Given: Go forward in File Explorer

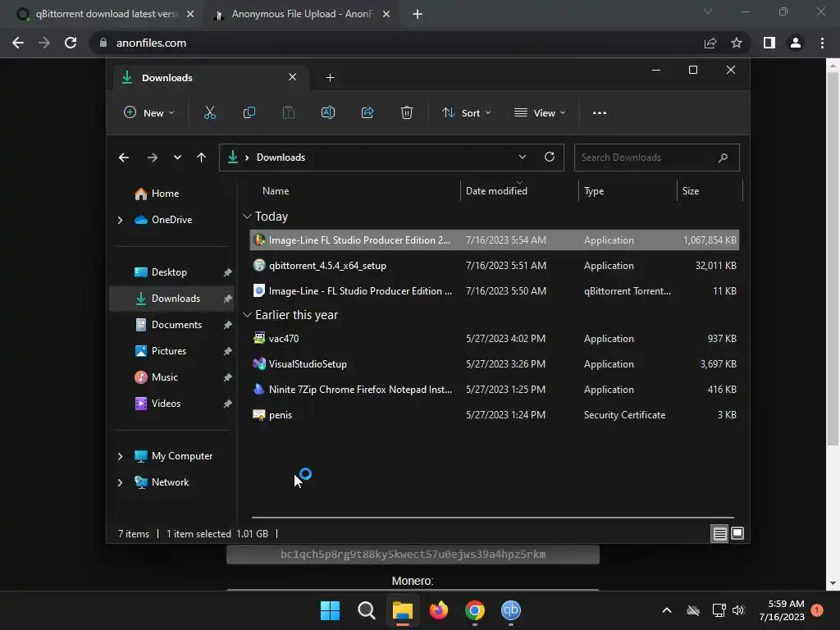Looking at the screenshot, I should click(152, 157).
